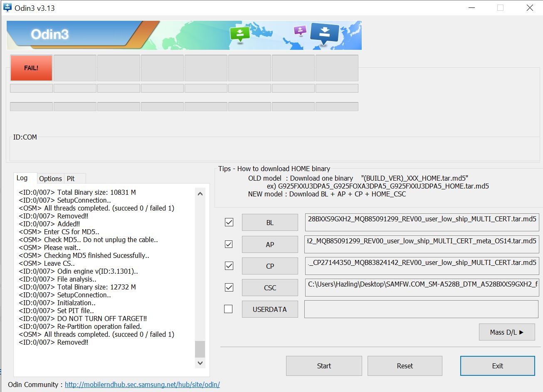Viewport: 543px width, 392px height.
Task: Select log line 'DO NOT TURN OFF TARGET!!'
Action: (x=83, y=318)
